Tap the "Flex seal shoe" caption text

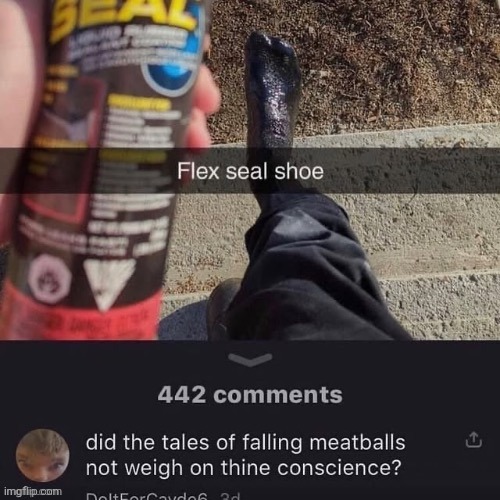coord(250,171)
